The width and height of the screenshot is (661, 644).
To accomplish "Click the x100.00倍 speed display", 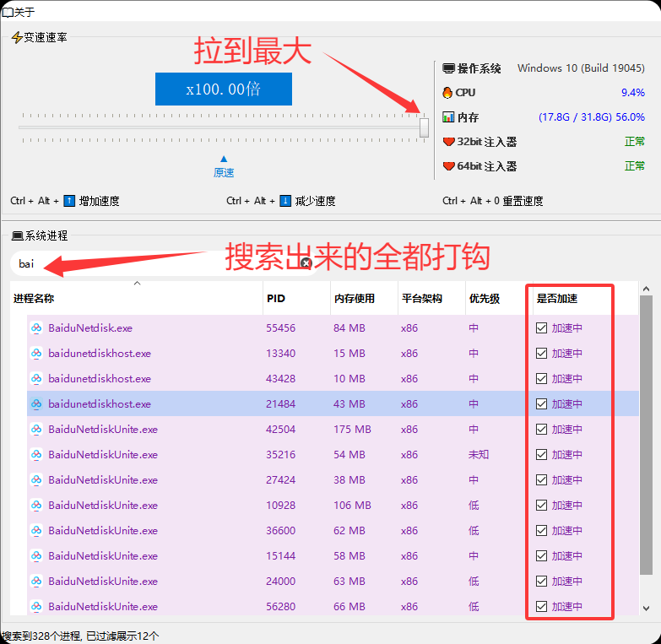I will pyautogui.click(x=224, y=89).
